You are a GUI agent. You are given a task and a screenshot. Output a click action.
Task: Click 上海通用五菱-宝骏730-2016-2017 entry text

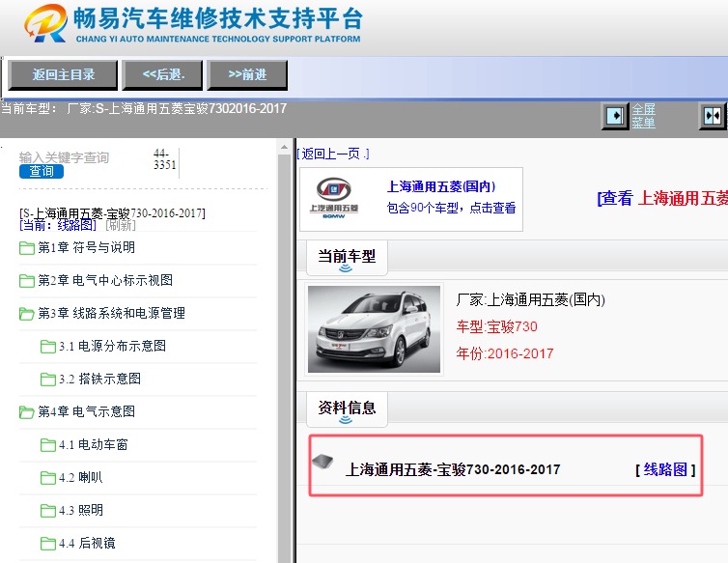click(x=453, y=469)
